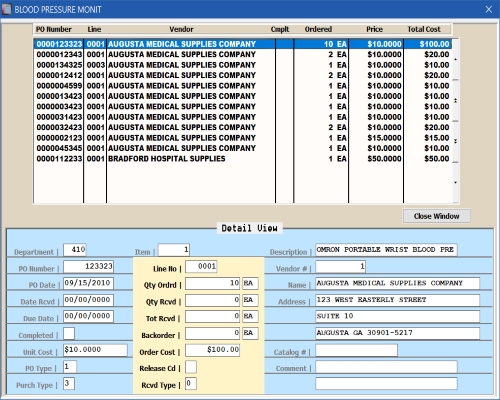Click the Total Cost column header
This screenshot has width=500, height=400.
coord(424,29)
